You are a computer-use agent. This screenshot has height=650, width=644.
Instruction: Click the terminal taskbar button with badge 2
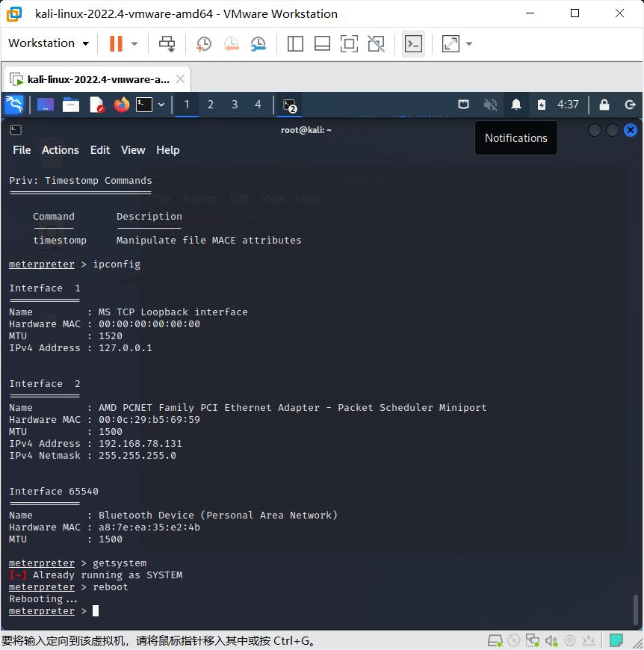point(289,105)
